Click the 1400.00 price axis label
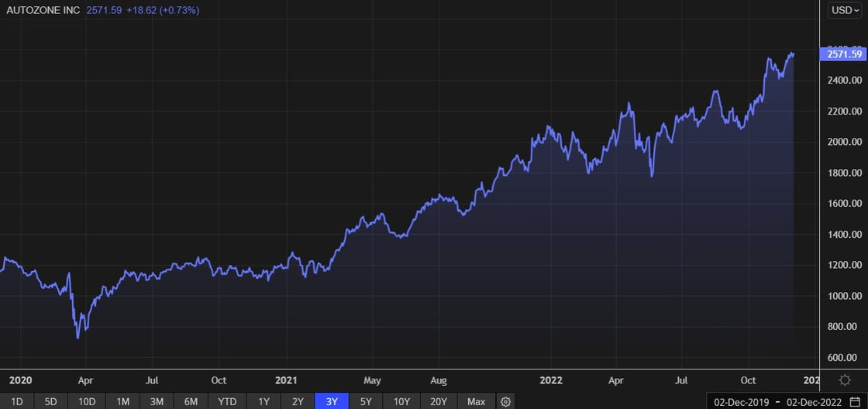868x409 pixels. [x=844, y=235]
